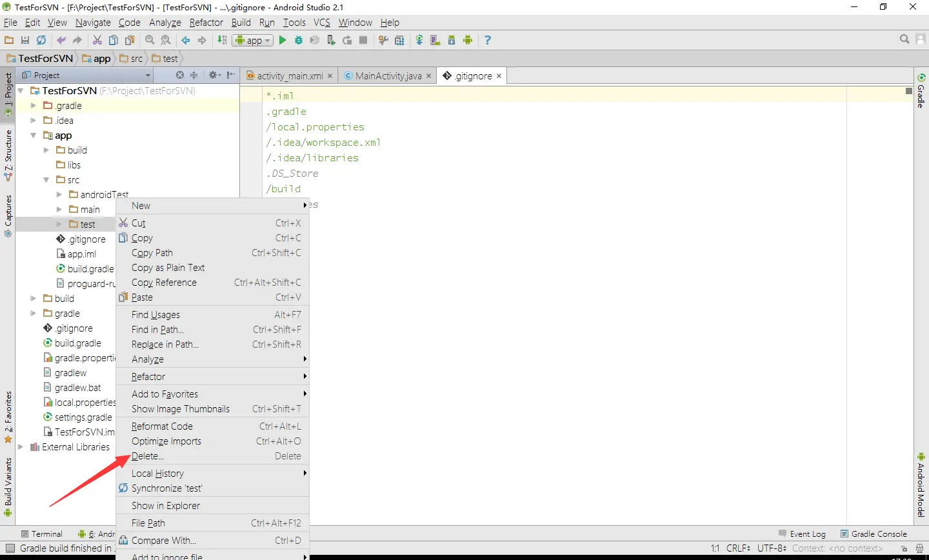Click the Paste toolbar icon
Image resolution: width=929 pixels, height=560 pixels.
[x=130, y=40]
